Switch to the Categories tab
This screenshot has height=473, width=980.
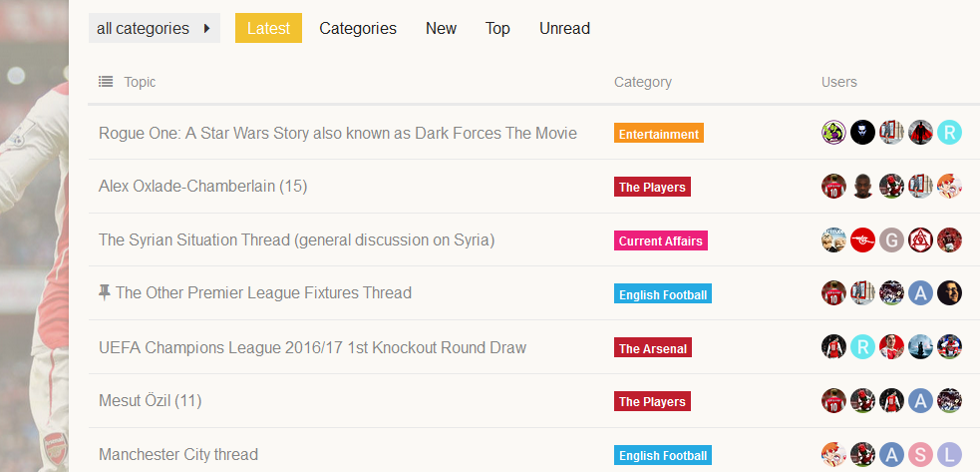(x=358, y=28)
